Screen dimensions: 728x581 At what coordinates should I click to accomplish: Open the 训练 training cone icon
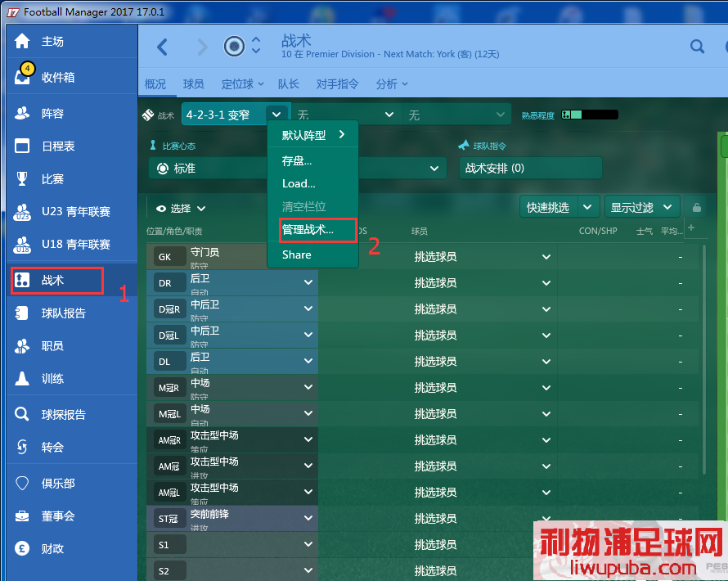pos(22,379)
